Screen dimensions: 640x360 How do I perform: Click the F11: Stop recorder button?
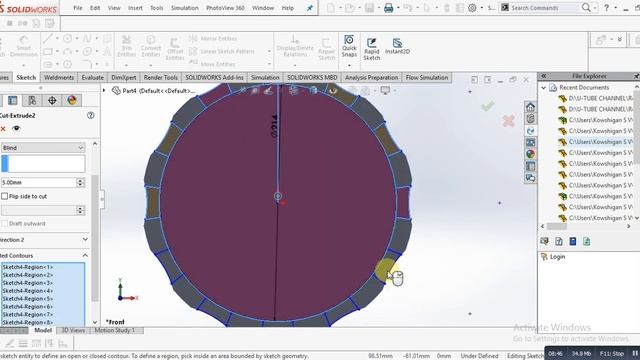(611, 353)
